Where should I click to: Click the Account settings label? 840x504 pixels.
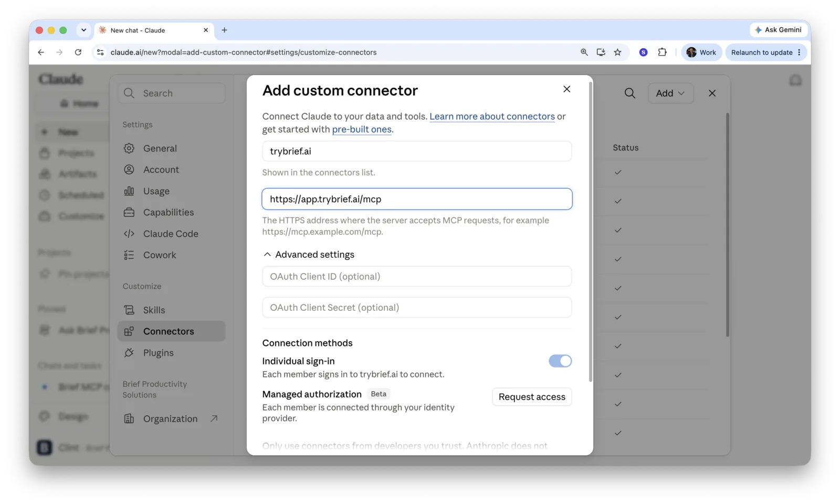[161, 170]
